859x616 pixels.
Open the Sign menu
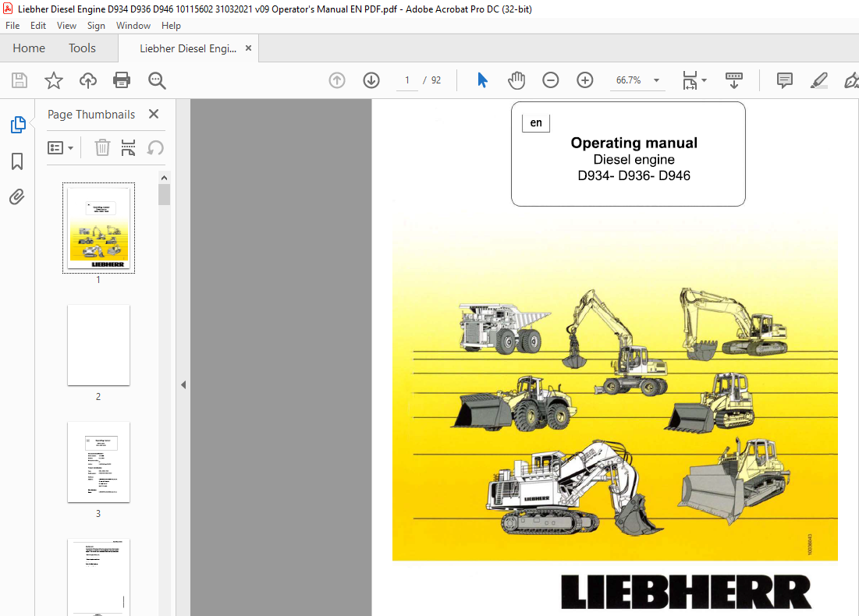click(x=96, y=26)
